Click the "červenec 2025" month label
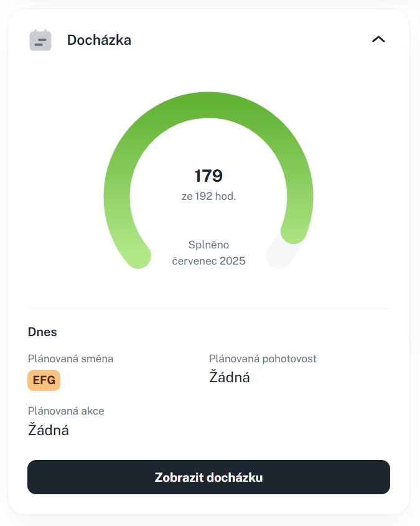This screenshot has height=526, width=420. point(208,261)
